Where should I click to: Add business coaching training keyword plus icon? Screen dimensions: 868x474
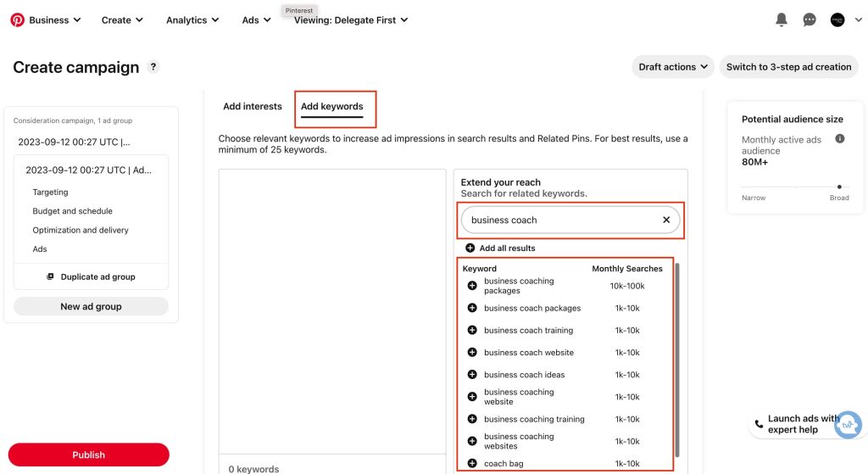click(x=472, y=419)
